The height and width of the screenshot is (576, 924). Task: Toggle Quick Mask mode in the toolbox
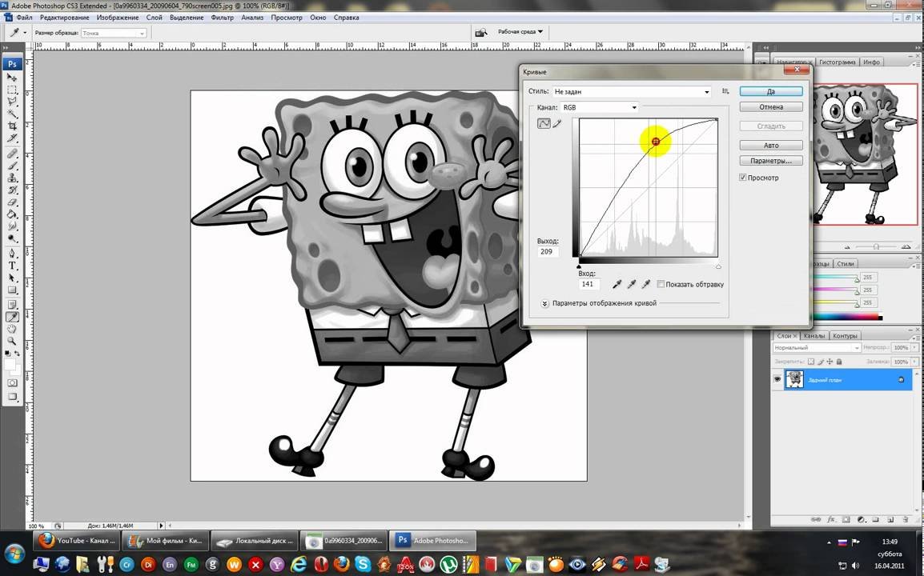12,383
